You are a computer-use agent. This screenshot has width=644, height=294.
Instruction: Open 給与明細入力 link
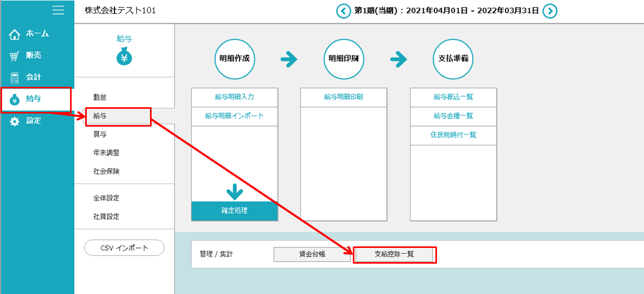coord(234,97)
